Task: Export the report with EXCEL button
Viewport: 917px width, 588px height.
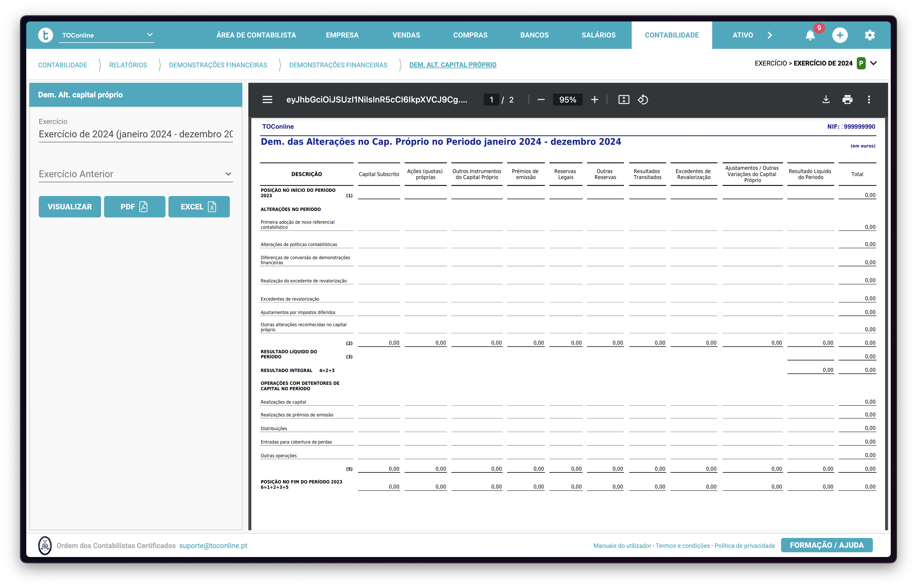Action: [x=199, y=206]
